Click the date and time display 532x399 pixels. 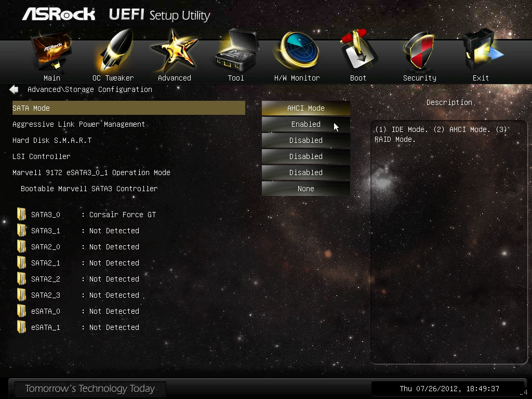coord(449,389)
